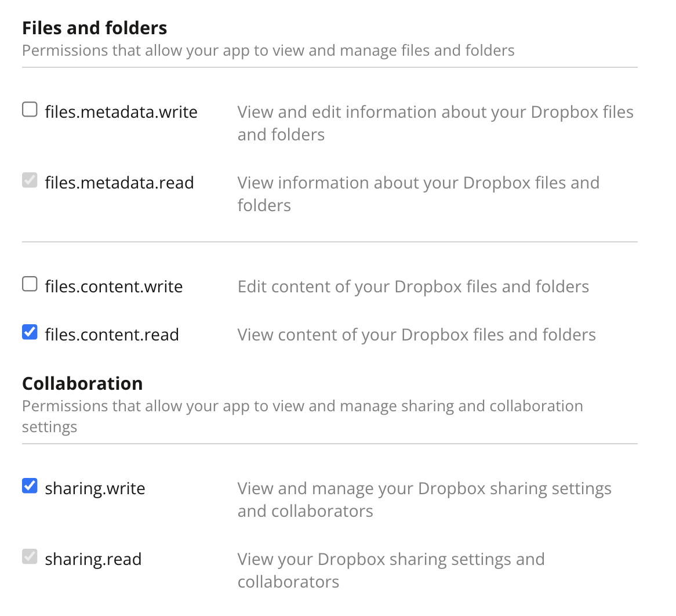This screenshot has height=616, width=676.
Task: Click the sharing.read permission label
Action: click(93, 559)
